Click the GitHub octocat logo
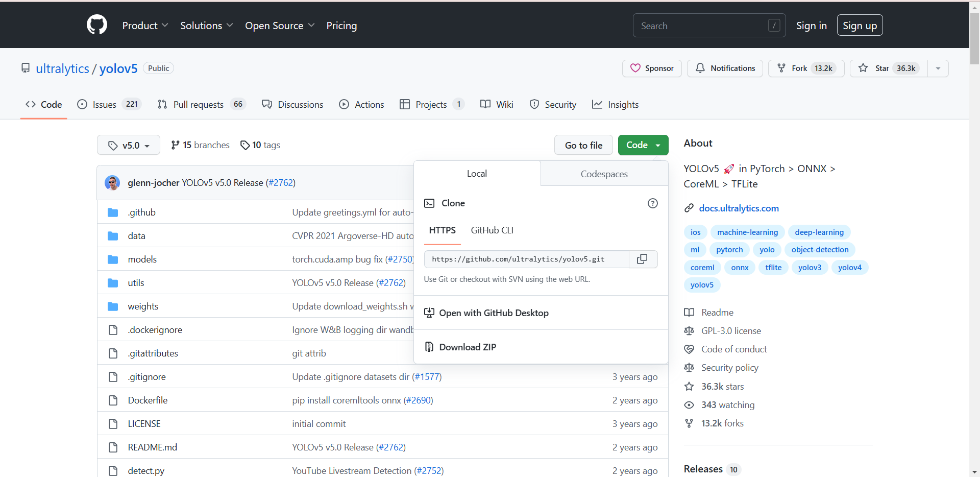 click(97, 25)
